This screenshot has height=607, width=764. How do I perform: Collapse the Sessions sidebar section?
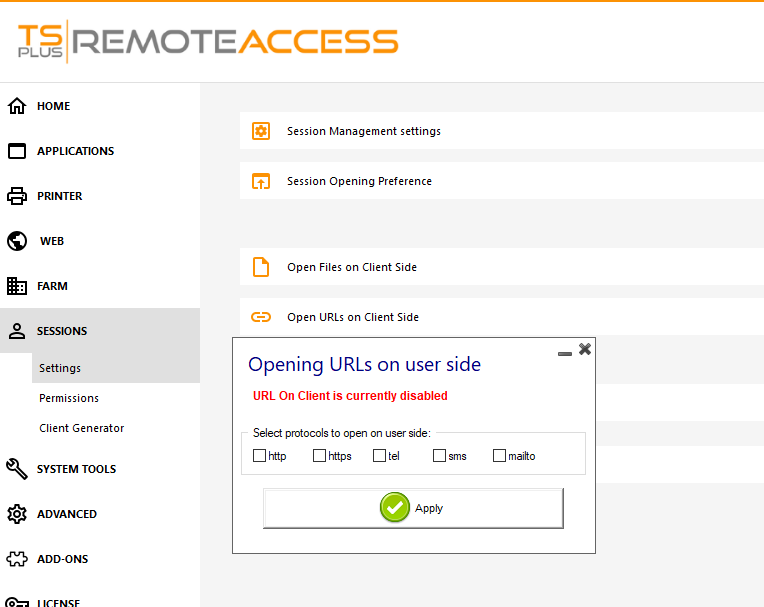click(x=62, y=331)
